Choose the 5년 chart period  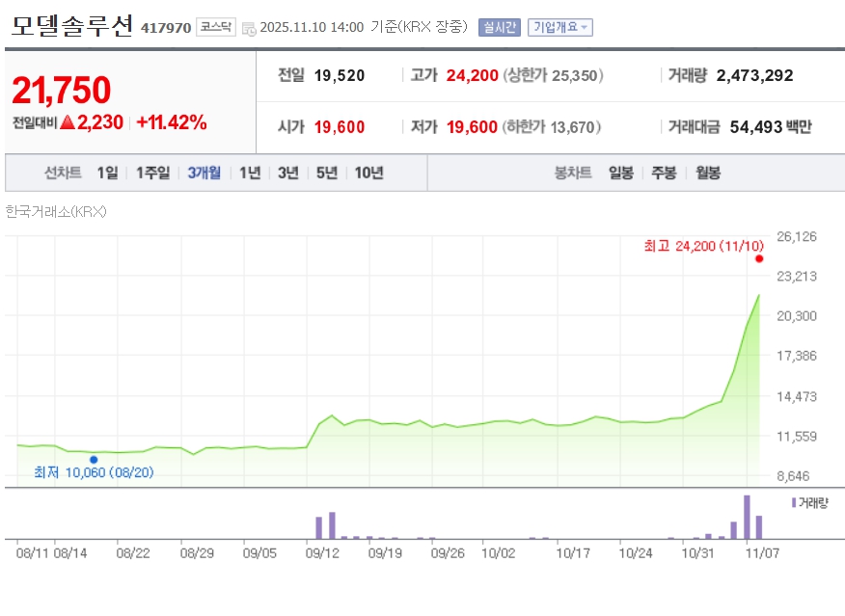pos(326,174)
